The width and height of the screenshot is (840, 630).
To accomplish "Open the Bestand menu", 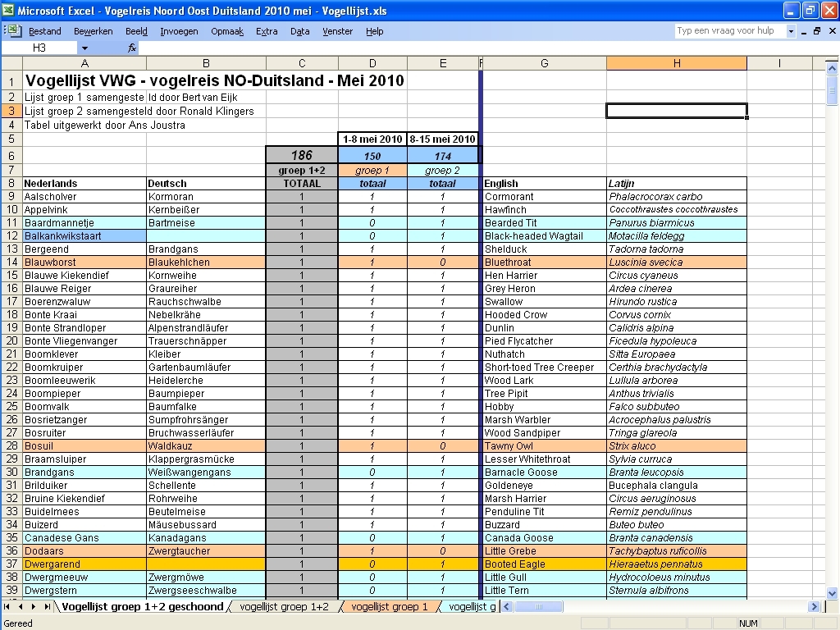I will coord(45,32).
